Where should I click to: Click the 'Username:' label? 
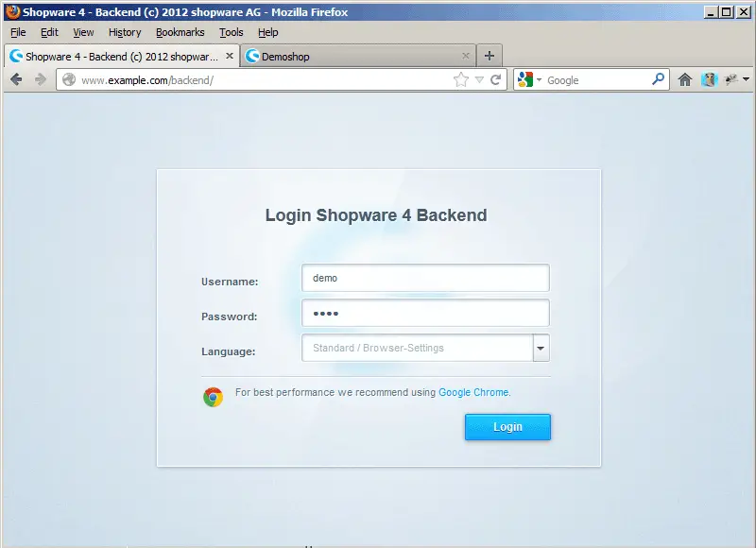230,282
